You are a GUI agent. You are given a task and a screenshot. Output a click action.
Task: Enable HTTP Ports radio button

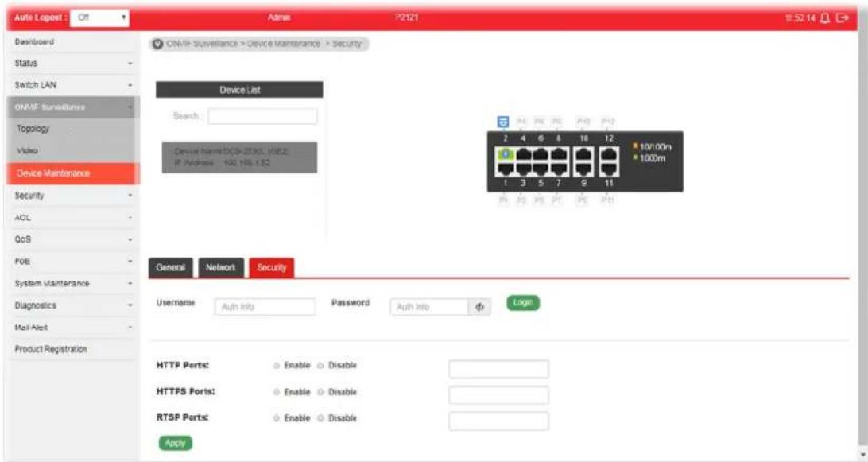pyautogui.click(x=277, y=366)
